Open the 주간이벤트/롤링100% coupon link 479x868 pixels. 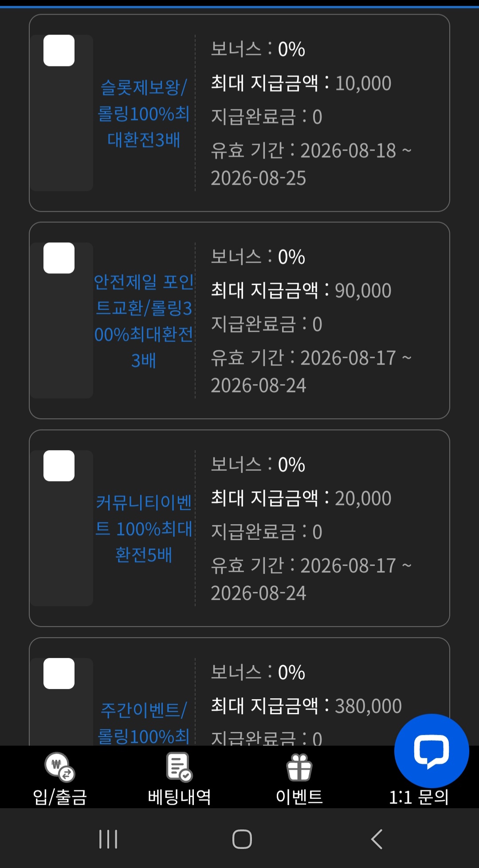[x=144, y=723]
